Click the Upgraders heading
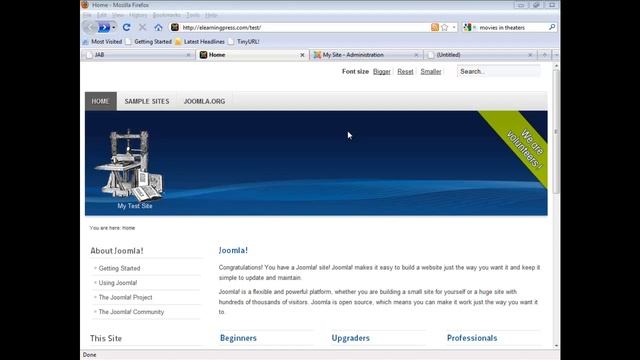 click(351, 338)
